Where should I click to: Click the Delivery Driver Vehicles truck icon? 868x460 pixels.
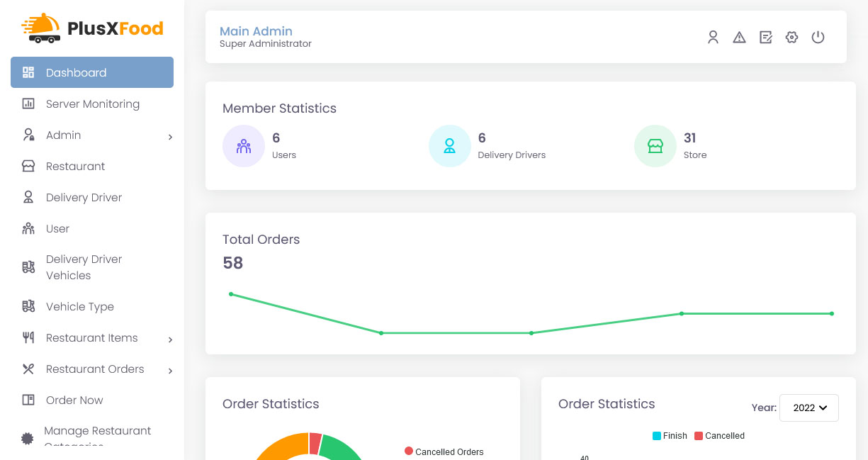coord(28,267)
